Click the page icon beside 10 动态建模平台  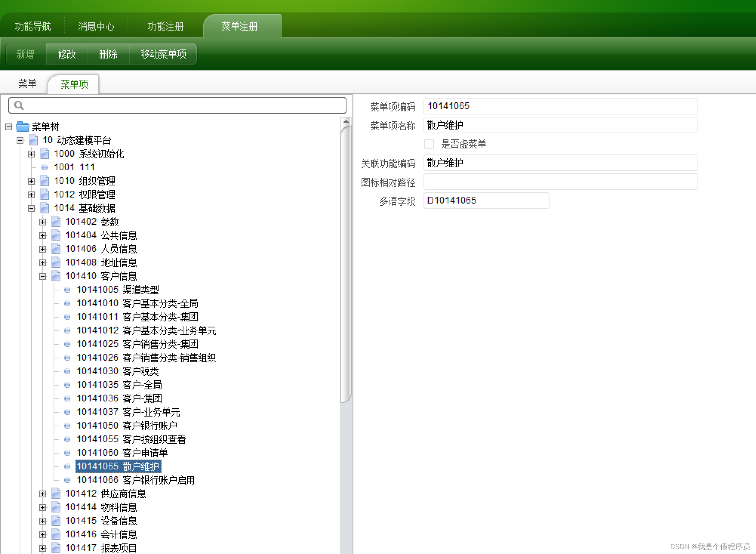33,140
